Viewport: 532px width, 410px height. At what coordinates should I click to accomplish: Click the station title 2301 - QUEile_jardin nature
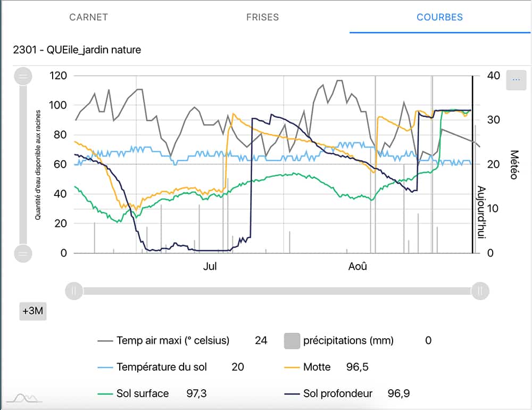click(x=77, y=50)
